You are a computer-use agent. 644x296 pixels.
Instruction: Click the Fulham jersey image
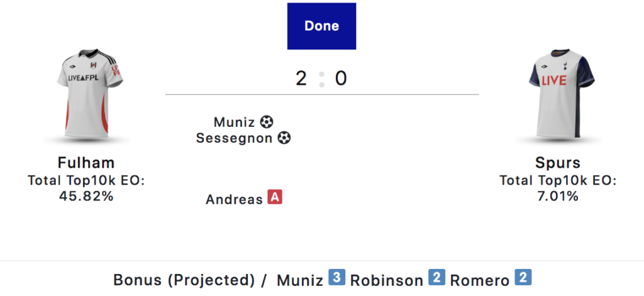pos(89,94)
